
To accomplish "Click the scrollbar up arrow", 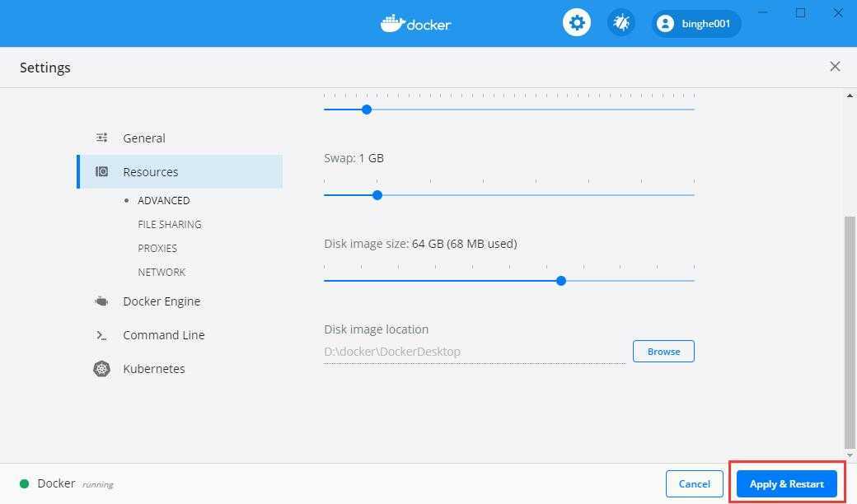I will (x=850, y=96).
